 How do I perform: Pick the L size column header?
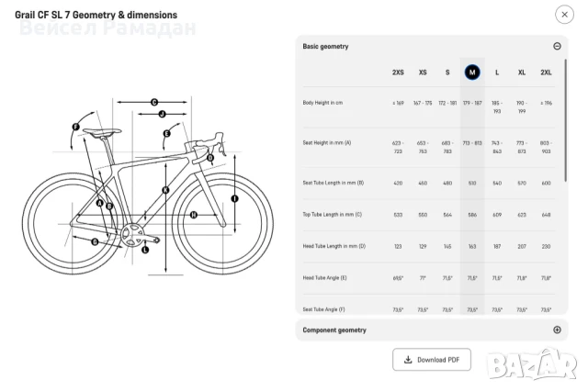(497, 72)
